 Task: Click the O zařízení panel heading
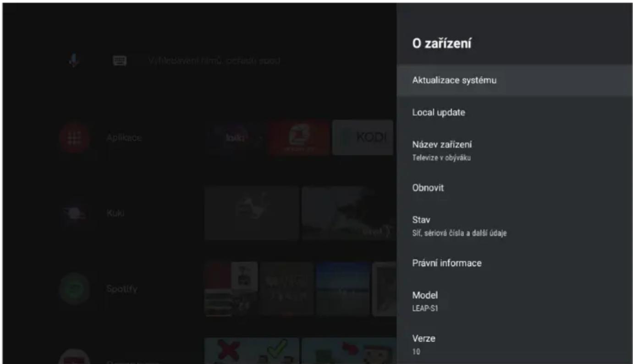[442, 44]
